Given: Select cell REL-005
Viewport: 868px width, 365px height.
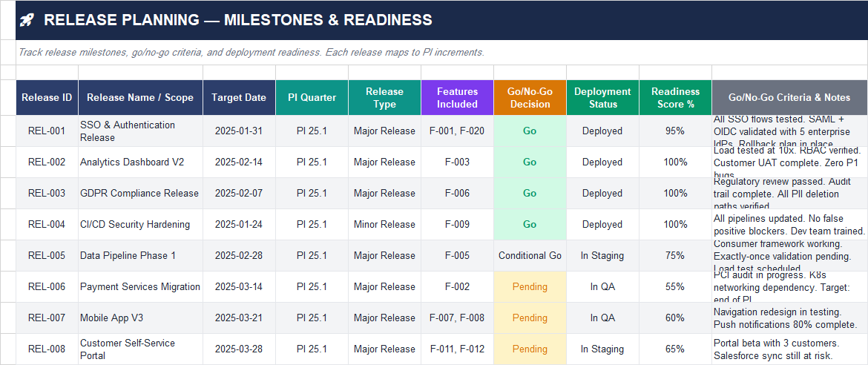Looking at the screenshot, I should (x=47, y=255).
